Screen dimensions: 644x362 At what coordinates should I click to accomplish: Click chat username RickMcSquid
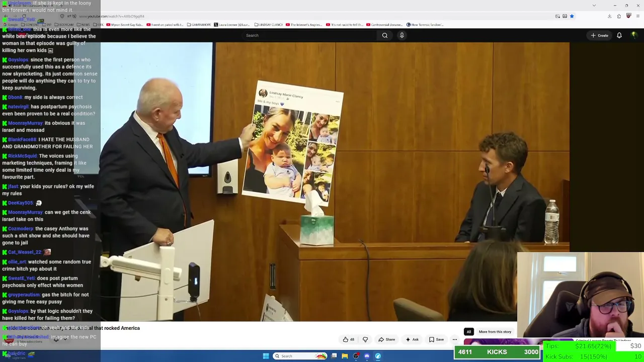click(22, 156)
